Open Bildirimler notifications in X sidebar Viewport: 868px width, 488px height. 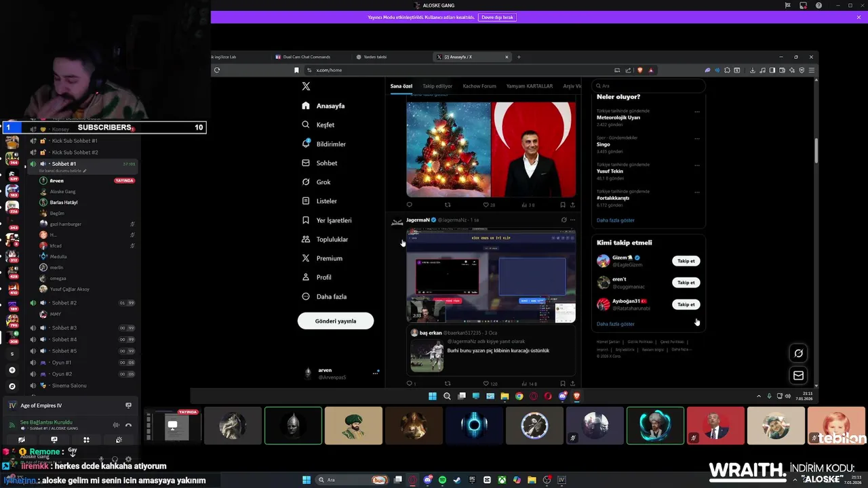tap(324, 144)
